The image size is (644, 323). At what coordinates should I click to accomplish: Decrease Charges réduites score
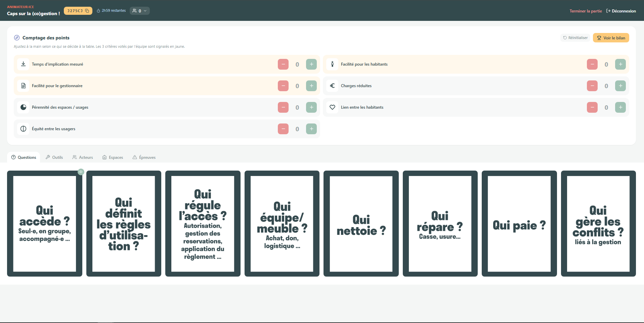pyautogui.click(x=592, y=86)
